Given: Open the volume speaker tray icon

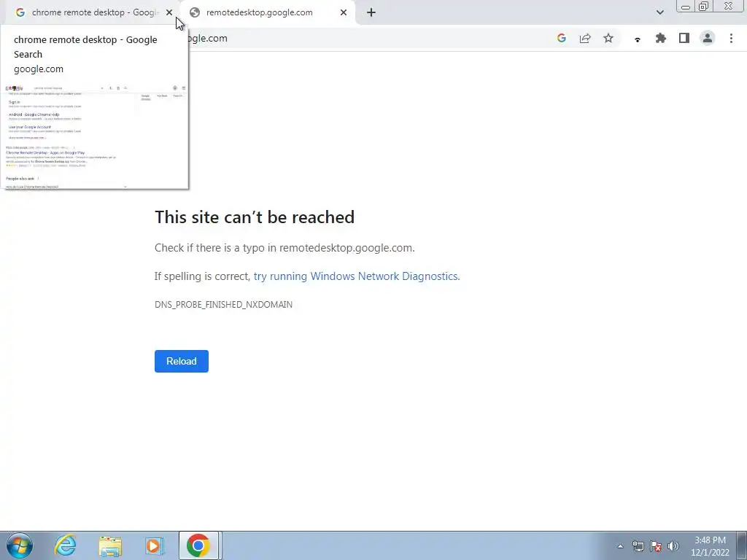Looking at the screenshot, I should pyautogui.click(x=673, y=546).
